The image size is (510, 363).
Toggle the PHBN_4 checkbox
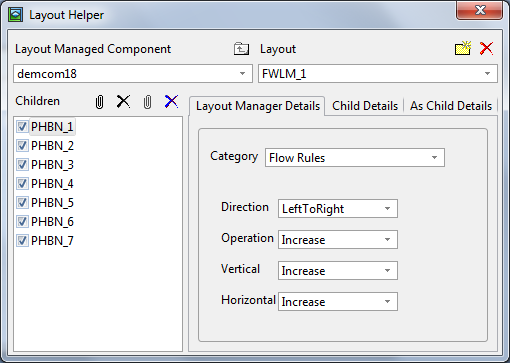[x=22, y=184]
